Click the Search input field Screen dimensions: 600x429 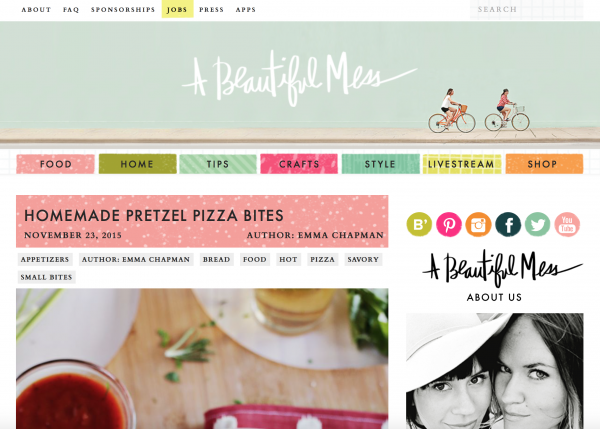pyautogui.click(x=527, y=9)
